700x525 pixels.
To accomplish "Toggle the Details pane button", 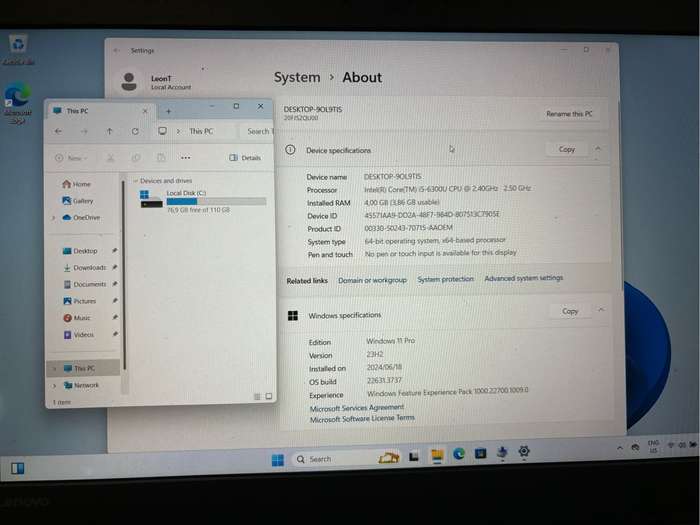I will pos(245,158).
